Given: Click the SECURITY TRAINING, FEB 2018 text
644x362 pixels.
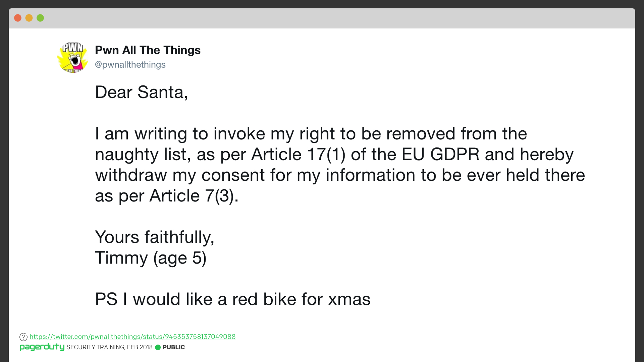Looking at the screenshot, I should (109, 347).
